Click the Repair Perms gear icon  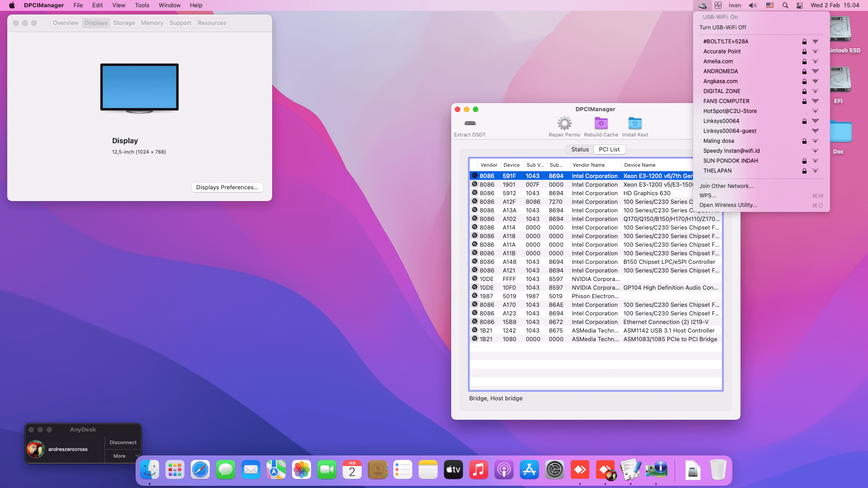pos(564,123)
